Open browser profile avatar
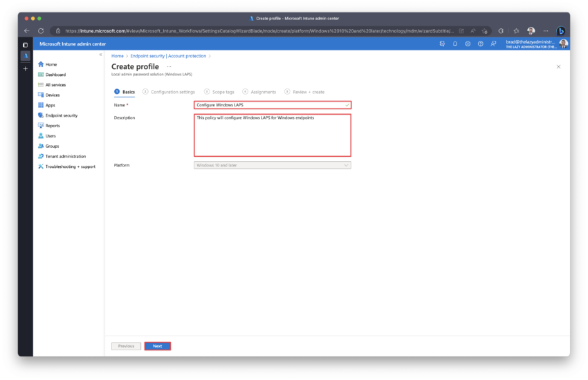This screenshot has height=380, width=588. click(531, 30)
